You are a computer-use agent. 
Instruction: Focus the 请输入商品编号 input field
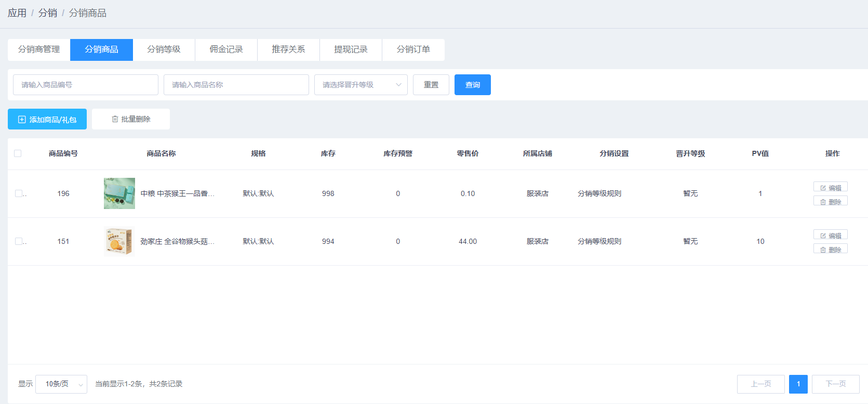click(85, 85)
